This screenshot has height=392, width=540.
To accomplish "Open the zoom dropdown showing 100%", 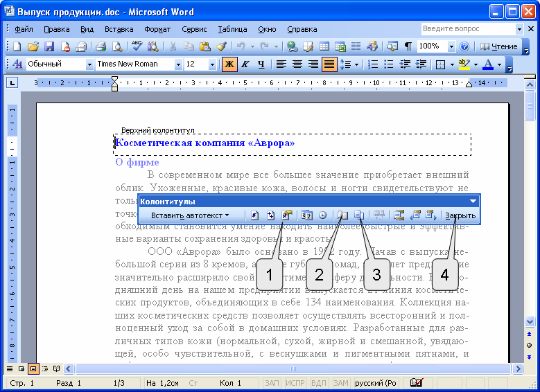I will 451,46.
